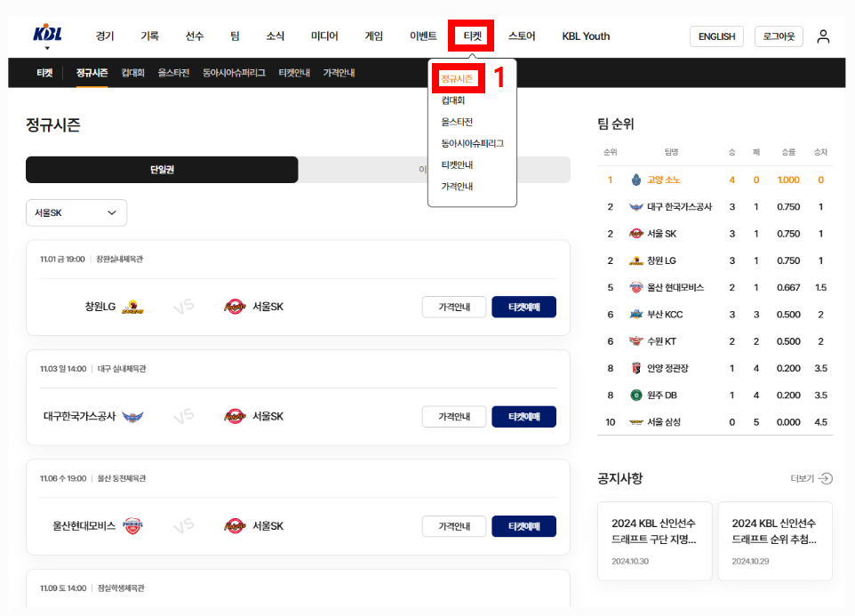Click 티켓예매 for 창원LG vs 서울SK match

[524, 307]
